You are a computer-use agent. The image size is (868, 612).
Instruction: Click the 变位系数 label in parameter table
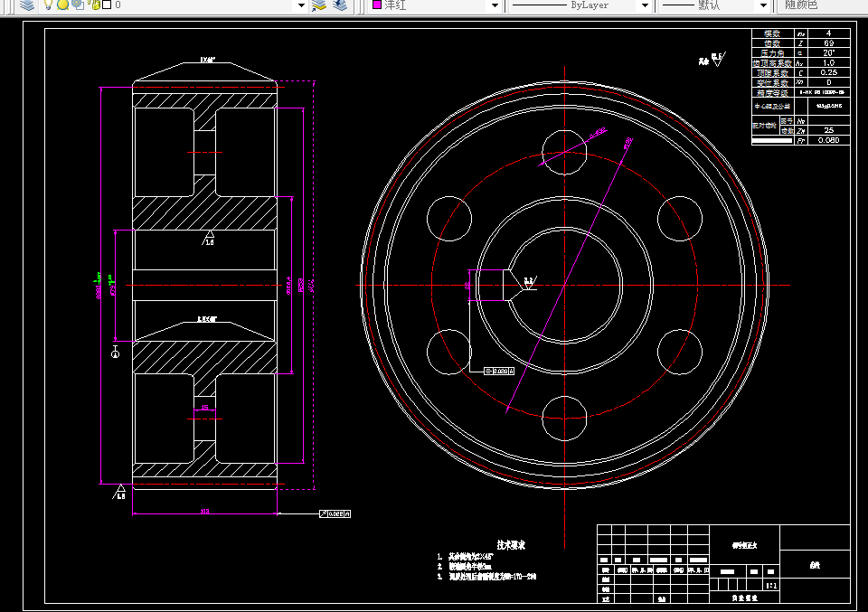(x=772, y=82)
